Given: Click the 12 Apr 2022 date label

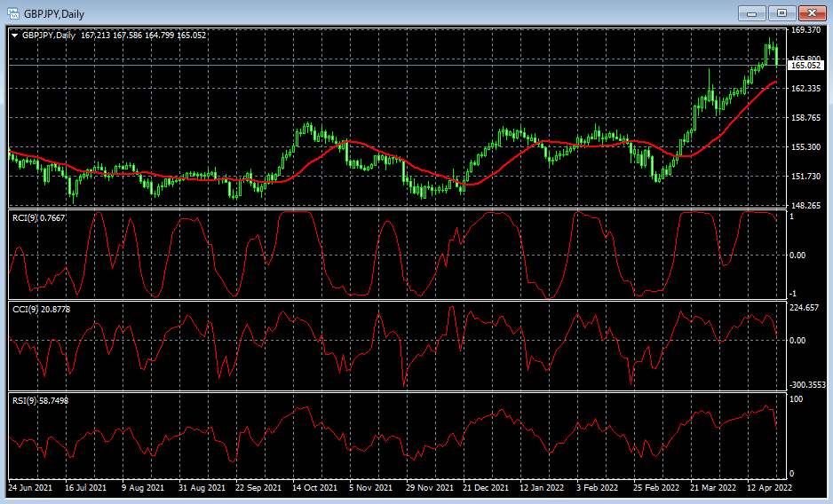Looking at the screenshot, I should pyautogui.click(x=771, y=488).
